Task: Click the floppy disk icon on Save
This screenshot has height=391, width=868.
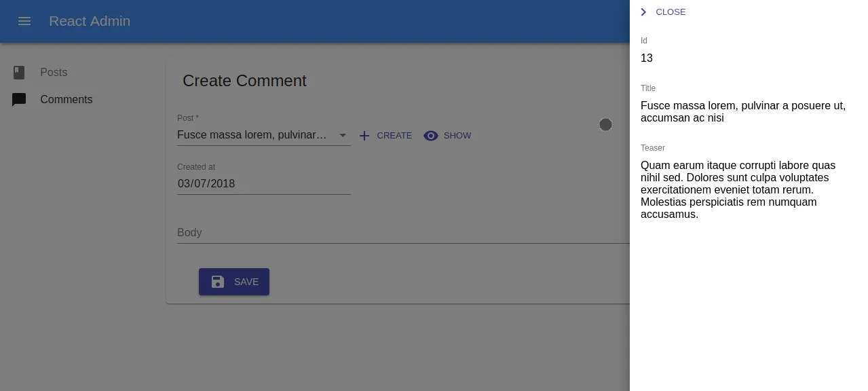Action: tap(218, 282)
